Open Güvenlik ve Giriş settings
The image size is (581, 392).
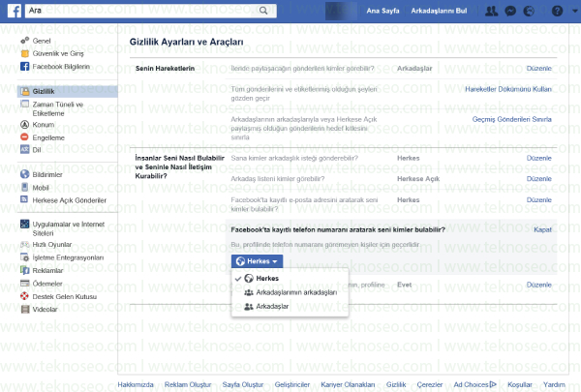coord(58,54)
